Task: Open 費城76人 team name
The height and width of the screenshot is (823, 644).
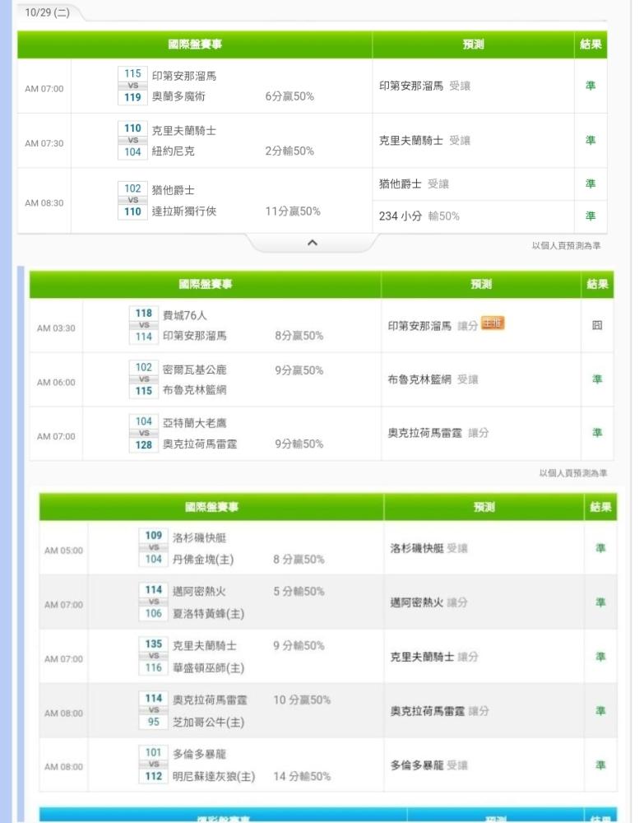Action: tap(184, 315)
